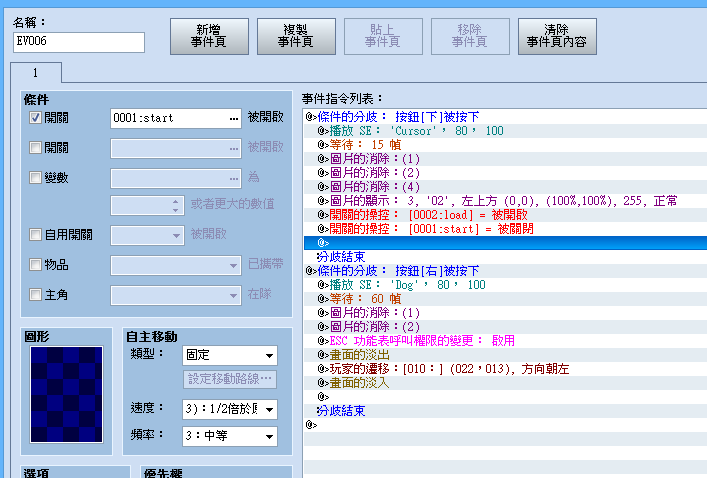This screenshot has height=478, width=707.
Task: Select the 玩家的遷移 [010:] command
Action: point(505,369)
